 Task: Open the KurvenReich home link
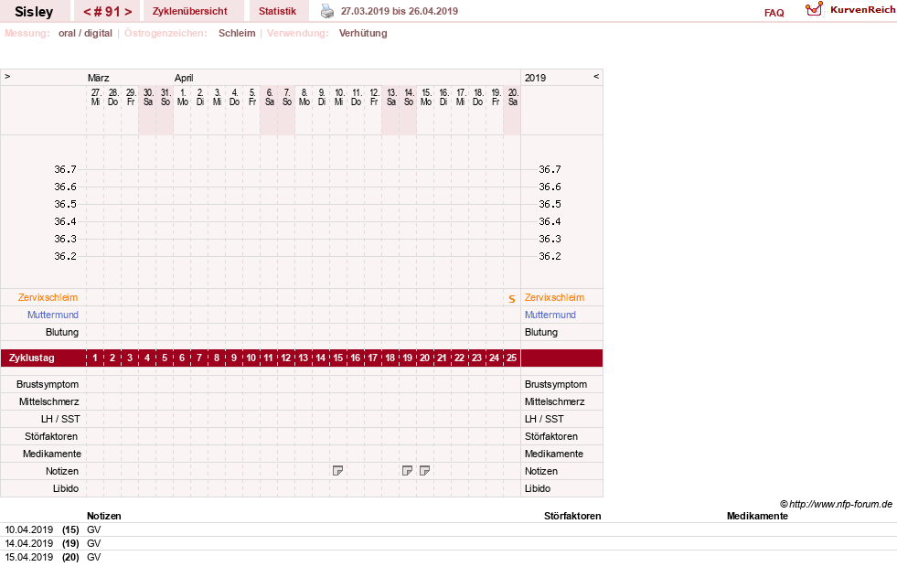click(x=862, y=10)
